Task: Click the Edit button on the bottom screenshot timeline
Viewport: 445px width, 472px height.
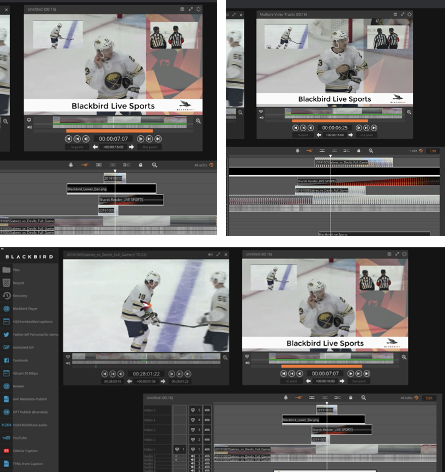Action: click(x=429, y=398)
